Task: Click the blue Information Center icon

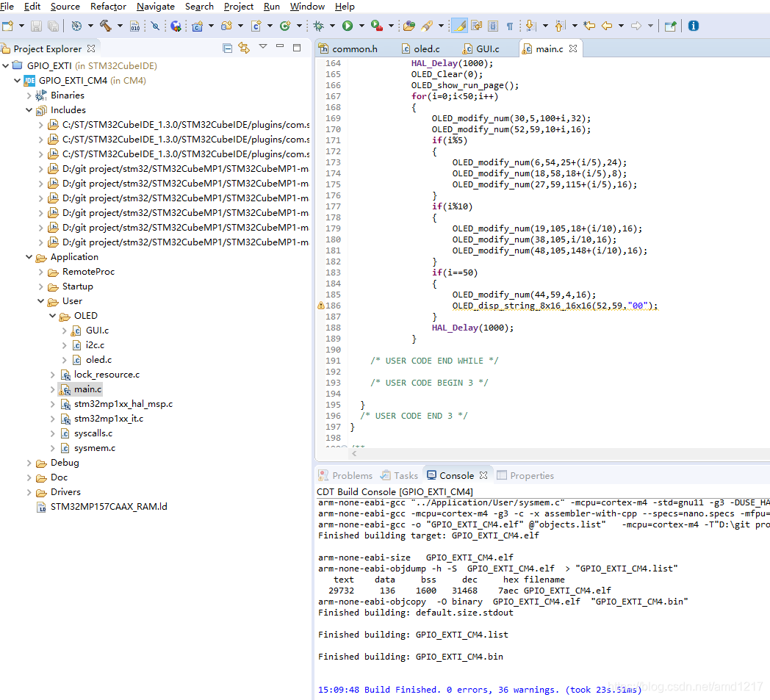Action: 694,26
